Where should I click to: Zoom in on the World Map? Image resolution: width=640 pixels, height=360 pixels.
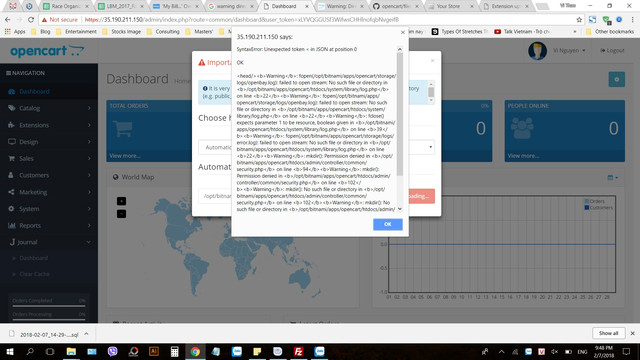point(121,201)
